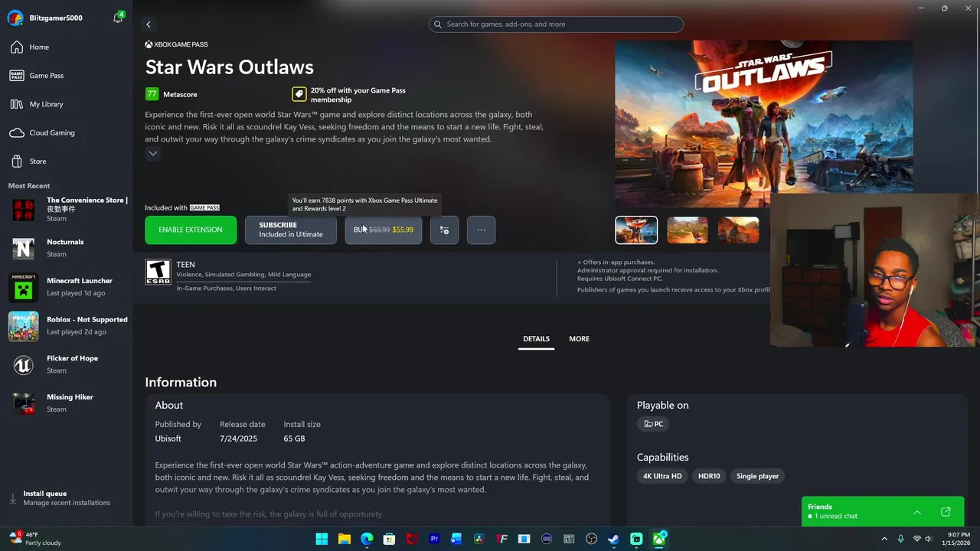Click the Store bag icon

[x=16, y=161]
